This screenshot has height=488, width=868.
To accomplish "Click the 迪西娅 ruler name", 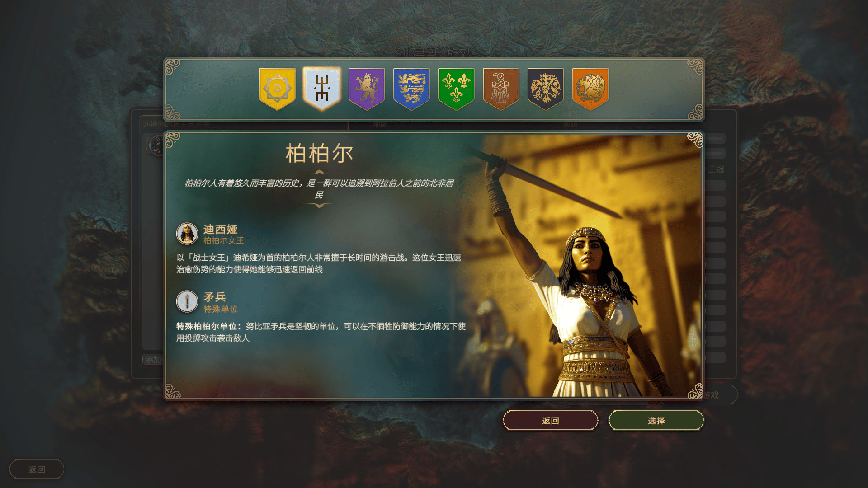I will (221, 230).
